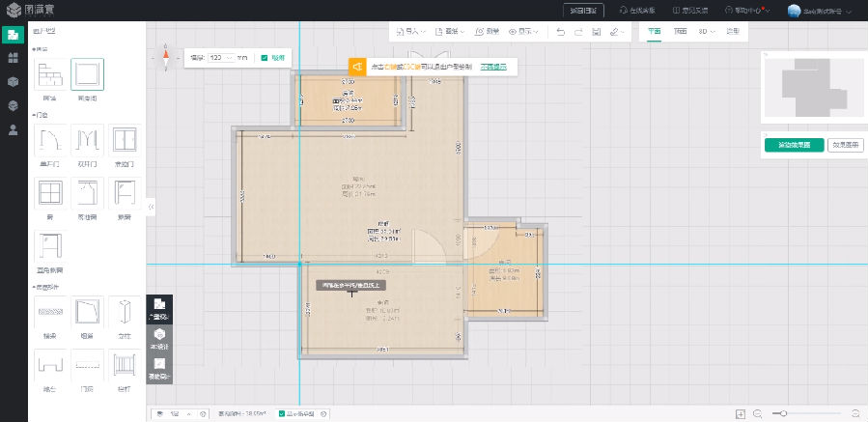Open the user profile sidebar icon
Viewport: 868px width, 422px height.
[x=14, y=129]
